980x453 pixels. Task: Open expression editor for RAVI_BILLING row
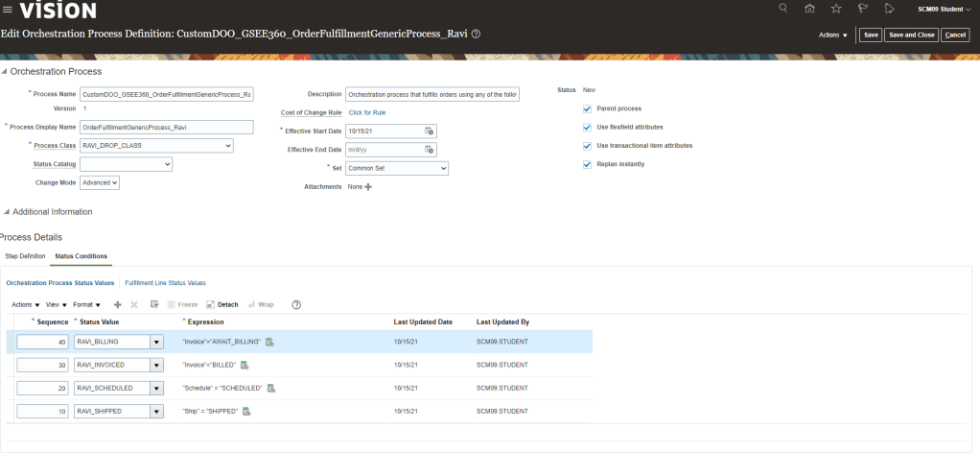270,342
